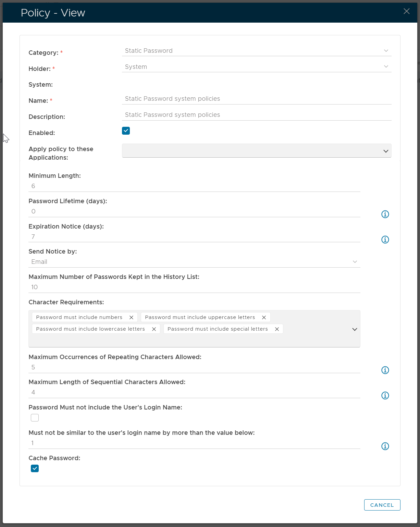This screenshot has width=420, height=527.
Task: Click info icon for Password Lifetime
Action: [385, 214]
